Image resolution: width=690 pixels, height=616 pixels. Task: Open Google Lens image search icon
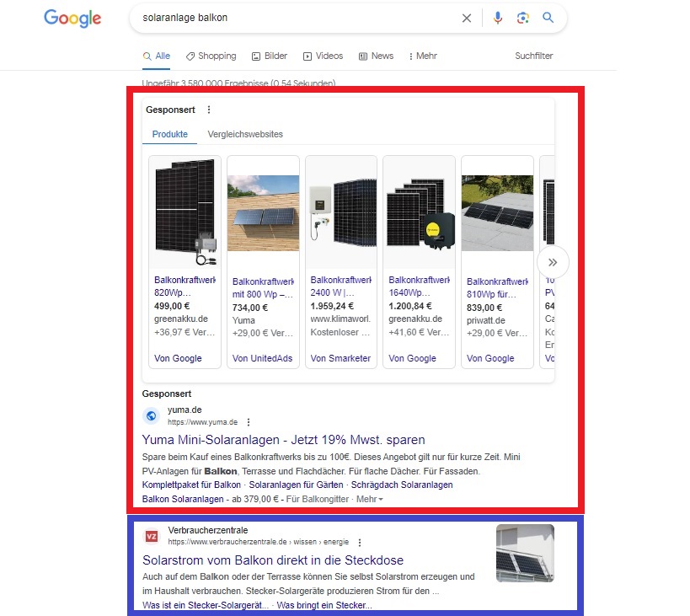click(523, 18)
